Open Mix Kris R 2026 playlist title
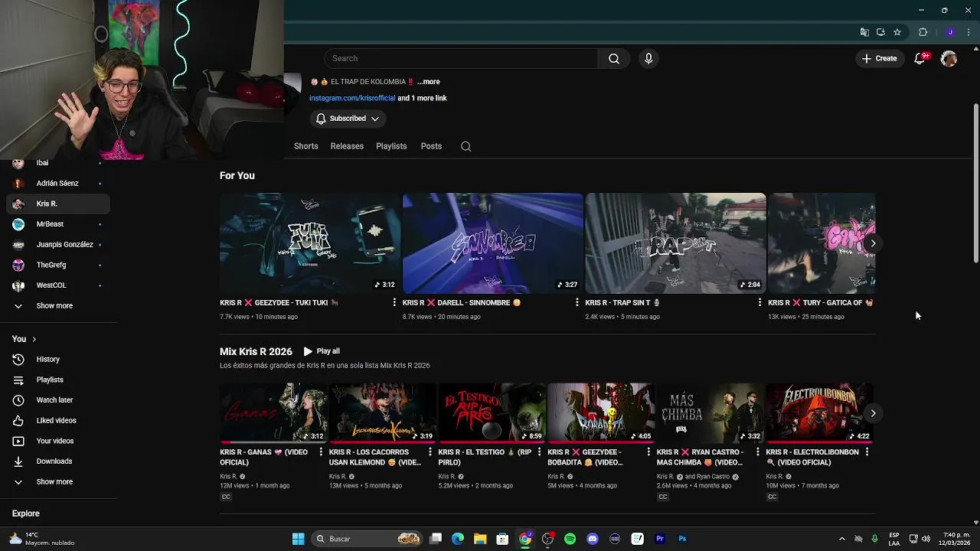The height and width of the screenshot is (551, 980). coord(256,351)
